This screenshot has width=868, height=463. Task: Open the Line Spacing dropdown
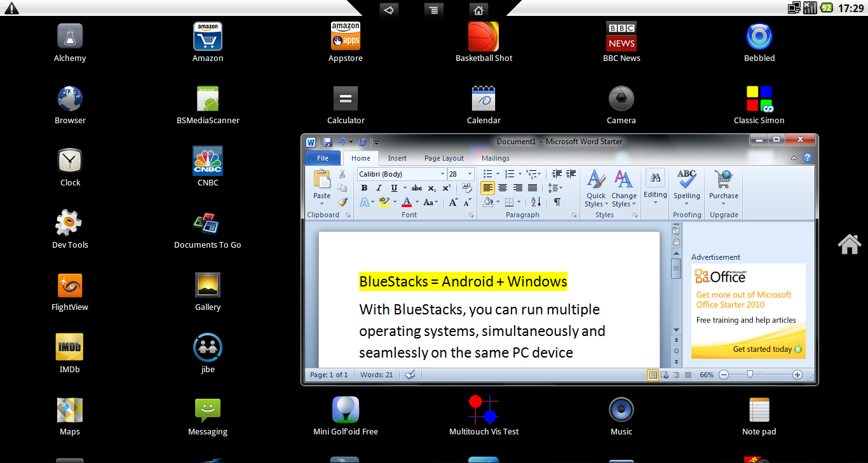tap(555, 188)
